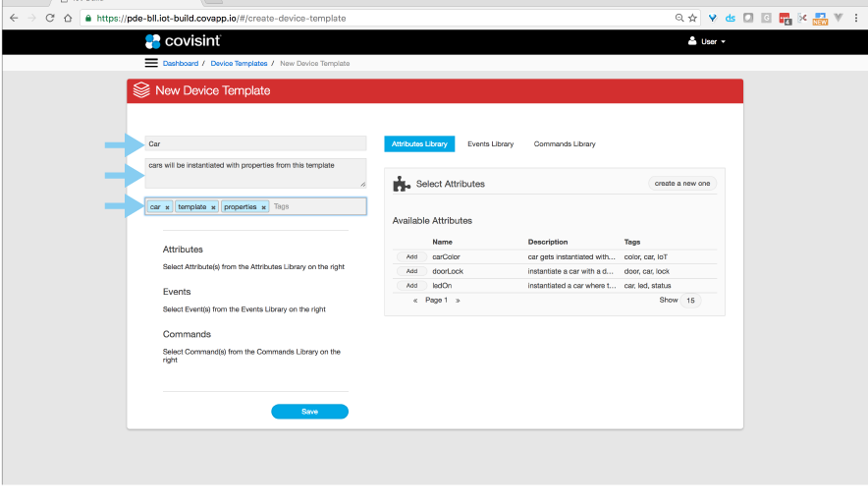The height and width of the screenshot is (503, 868).
Task: Click the browser home icon
Action: [67, 18]
